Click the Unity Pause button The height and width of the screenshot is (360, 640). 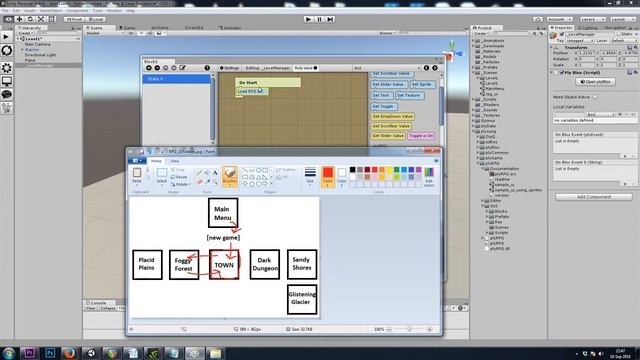pos(319,19)
